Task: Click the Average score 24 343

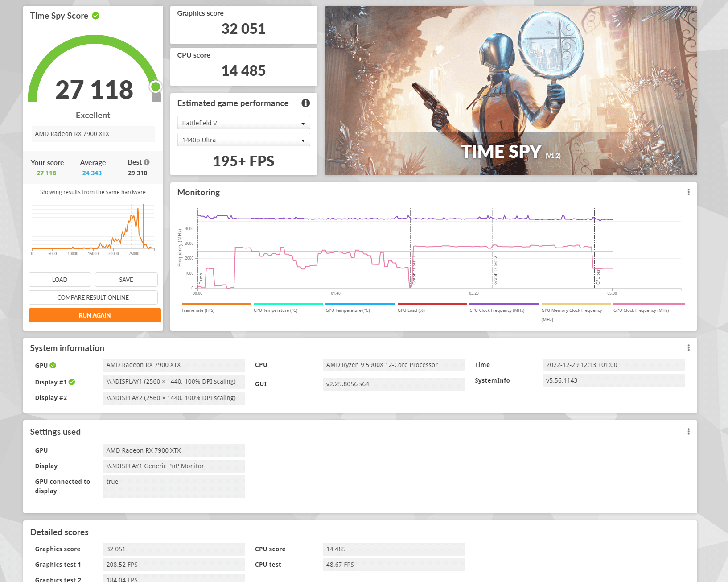Action: coord(92,173)
